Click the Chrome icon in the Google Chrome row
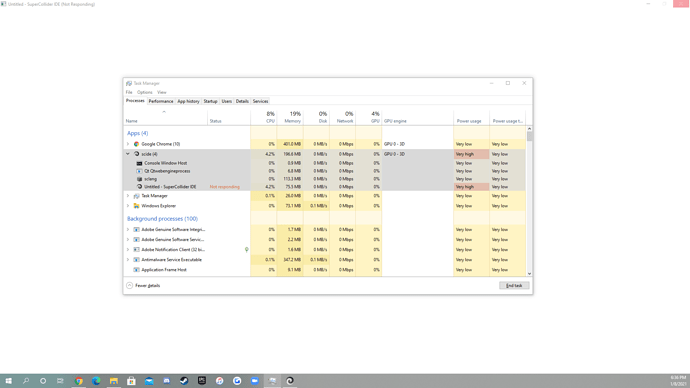 pos(136,144)
